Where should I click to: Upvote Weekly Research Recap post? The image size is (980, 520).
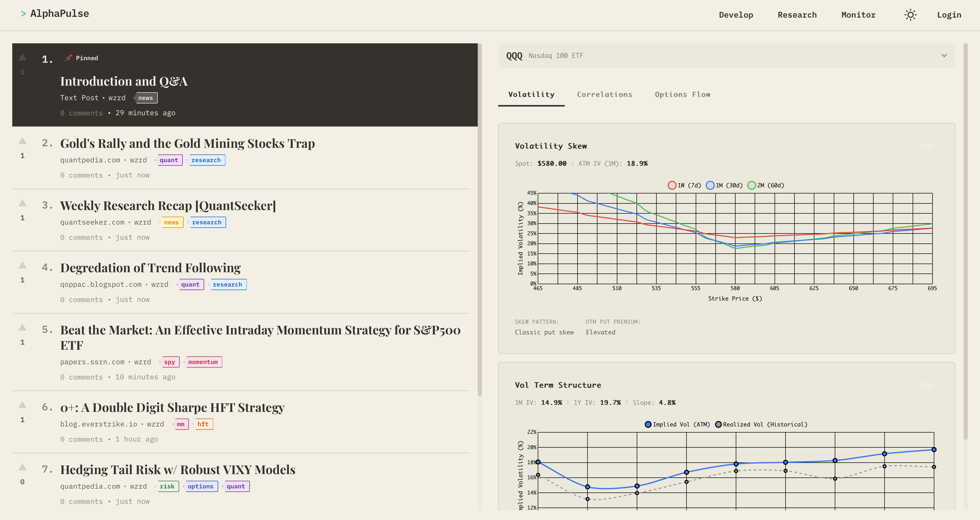pos(22,203)
